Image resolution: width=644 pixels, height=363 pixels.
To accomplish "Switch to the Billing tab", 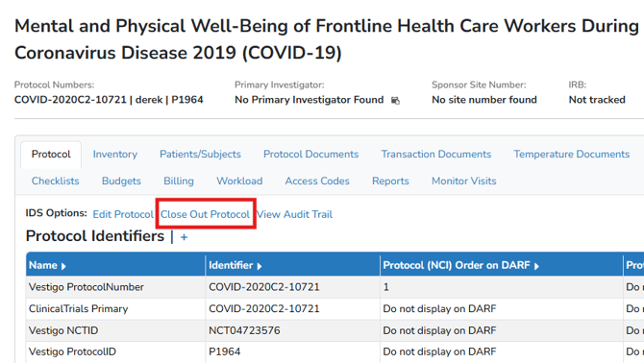I will [179, 181].
